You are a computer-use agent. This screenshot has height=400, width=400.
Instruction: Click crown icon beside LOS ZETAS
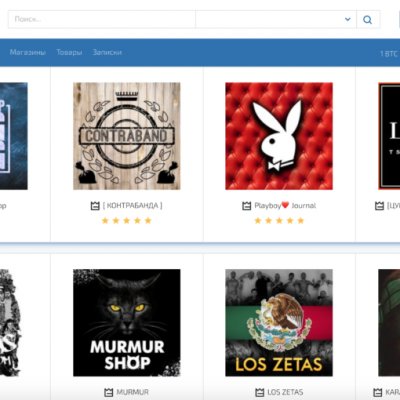pos(260,392)
